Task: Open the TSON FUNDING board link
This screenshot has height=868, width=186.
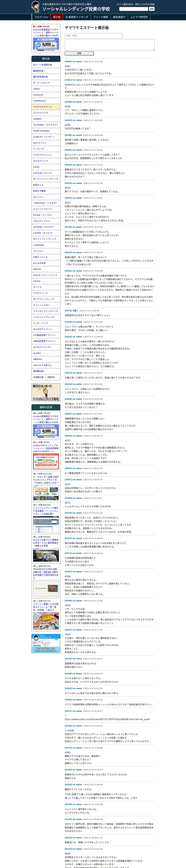Action: (x=46, y=131)
